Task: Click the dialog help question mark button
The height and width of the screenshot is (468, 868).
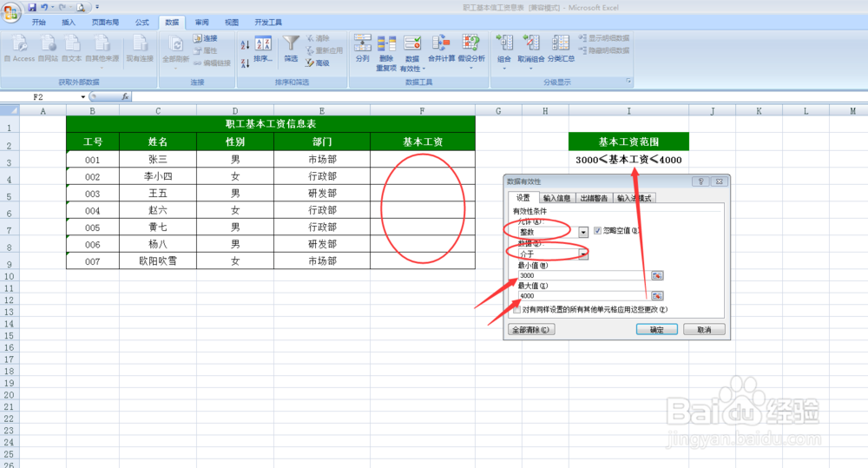Action: click(x=700, y=181)
